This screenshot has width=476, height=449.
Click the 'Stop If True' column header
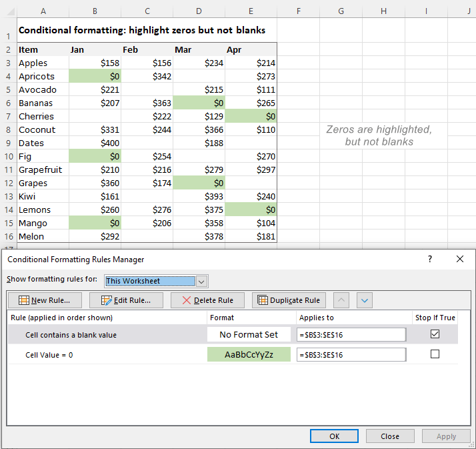coord(435,318)
